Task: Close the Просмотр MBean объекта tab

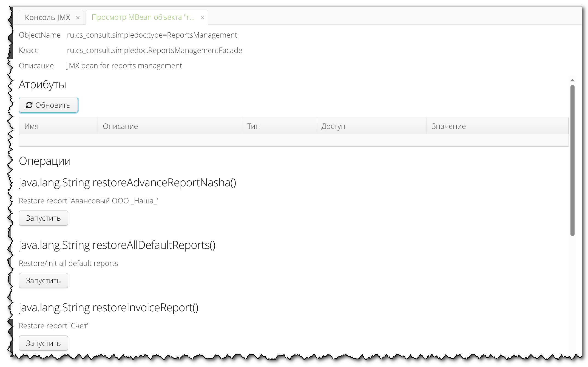Action: point(202,18)
